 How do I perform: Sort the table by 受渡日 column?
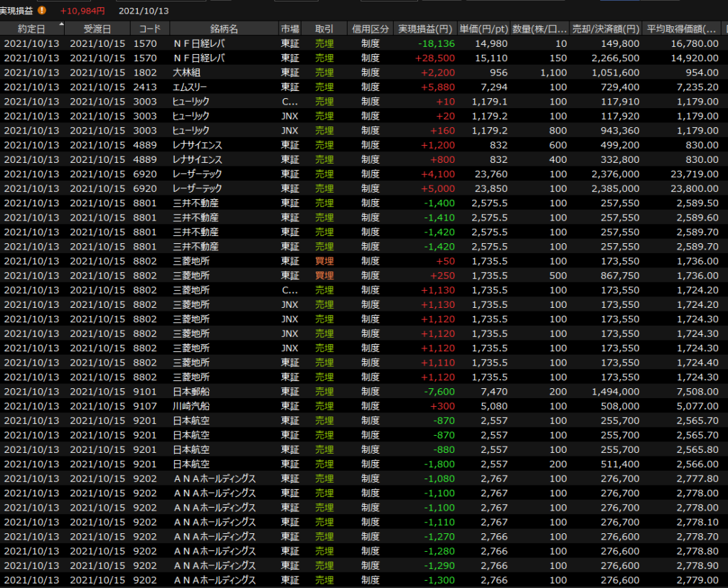coord(97,29)
